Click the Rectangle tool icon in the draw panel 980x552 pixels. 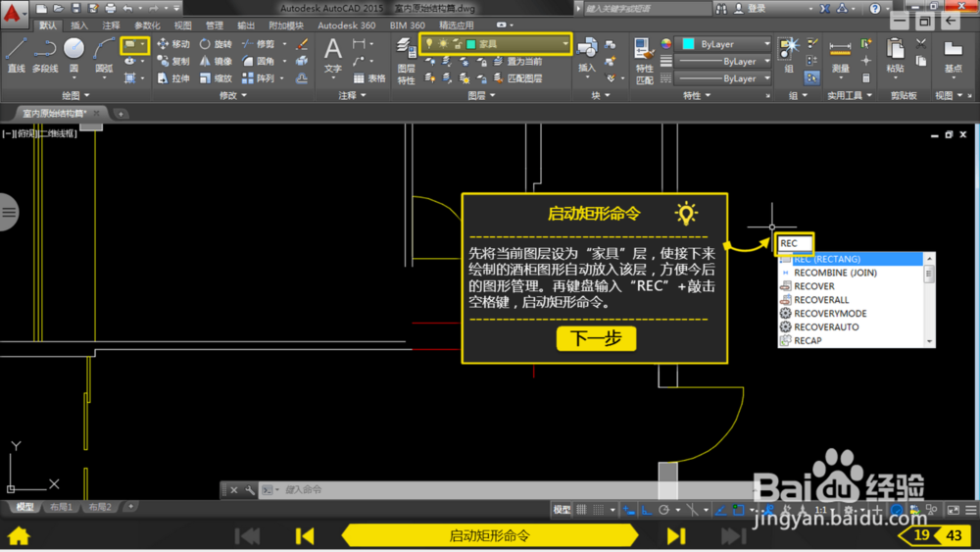pos(130,44)
